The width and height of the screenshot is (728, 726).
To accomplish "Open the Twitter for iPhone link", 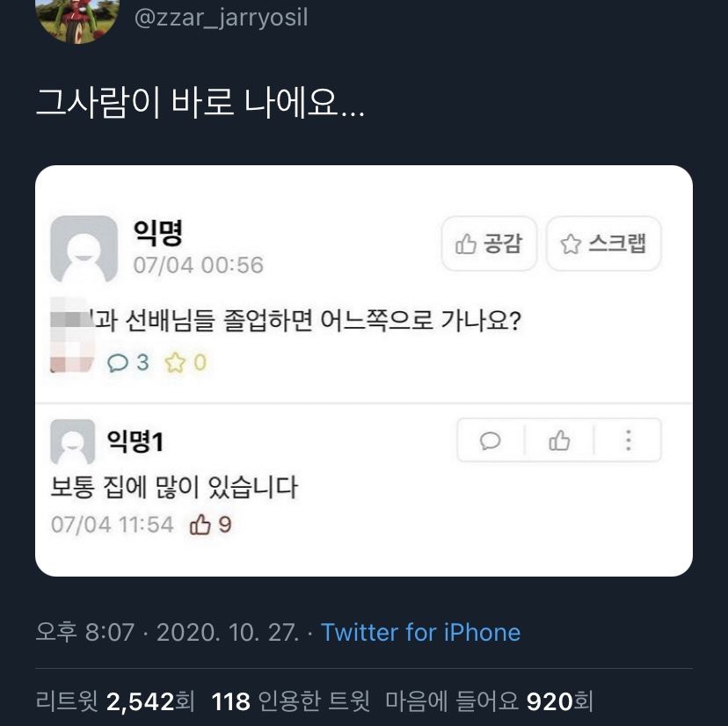I will coord(421,632).
